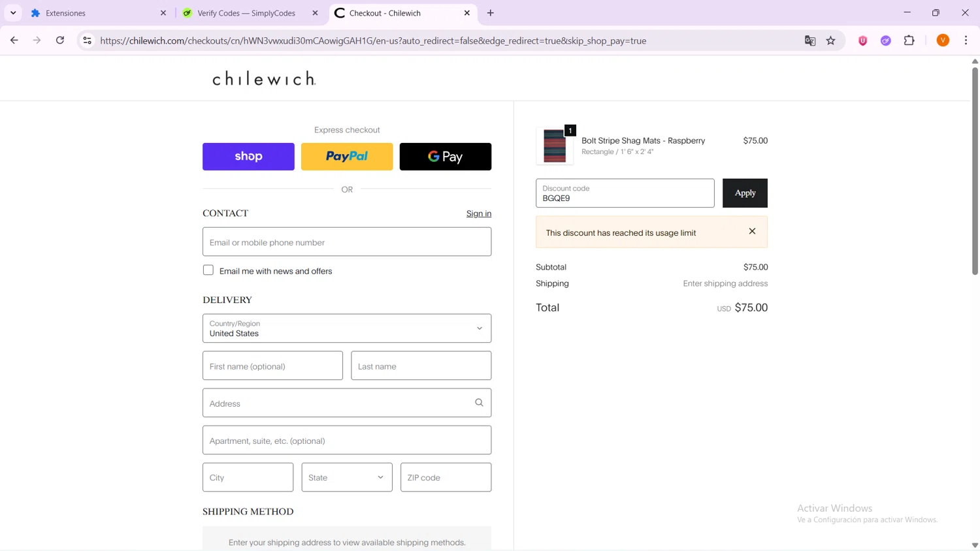Screen dimensions: 980x551
Task: Open Chrome three-dot menu
Action: click(x=966, y=40)
